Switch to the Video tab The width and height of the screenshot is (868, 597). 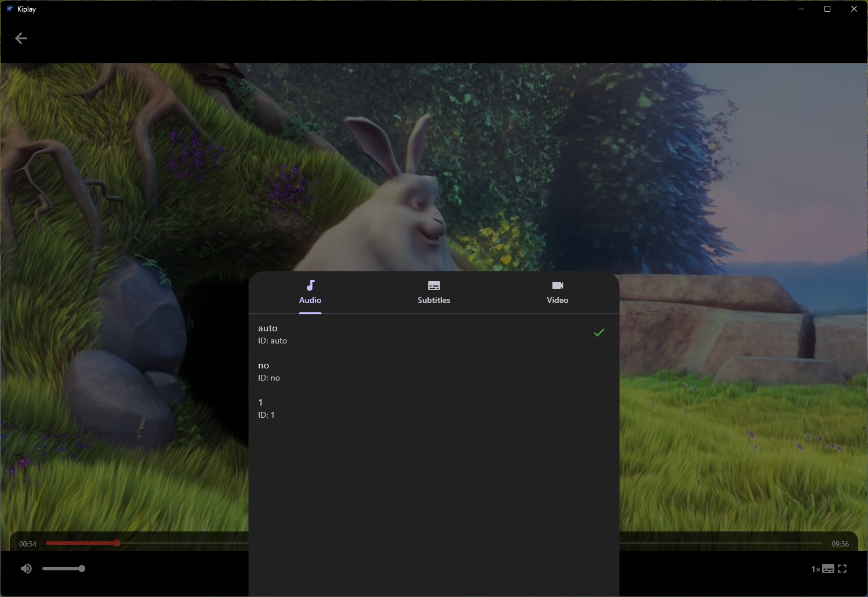[557, 300]
